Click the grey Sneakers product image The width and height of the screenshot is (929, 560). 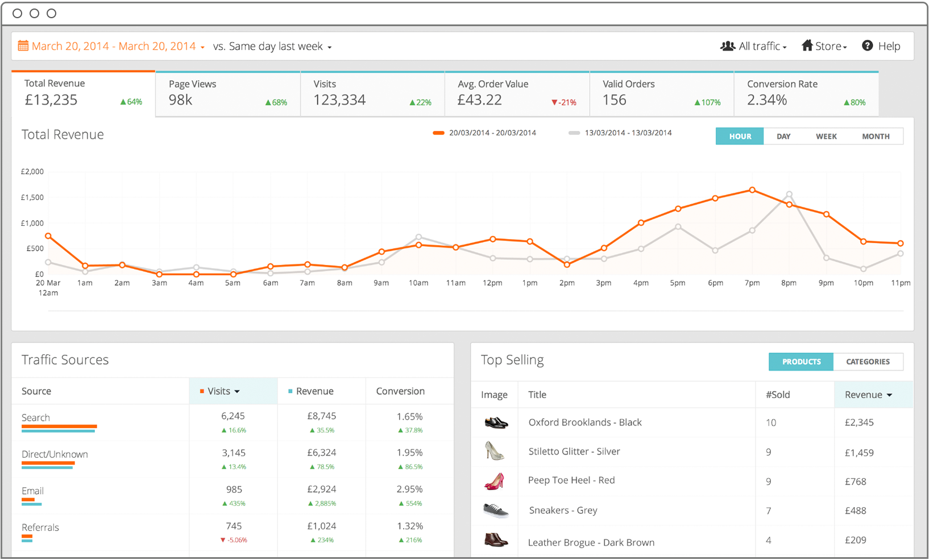click(495, 510)
